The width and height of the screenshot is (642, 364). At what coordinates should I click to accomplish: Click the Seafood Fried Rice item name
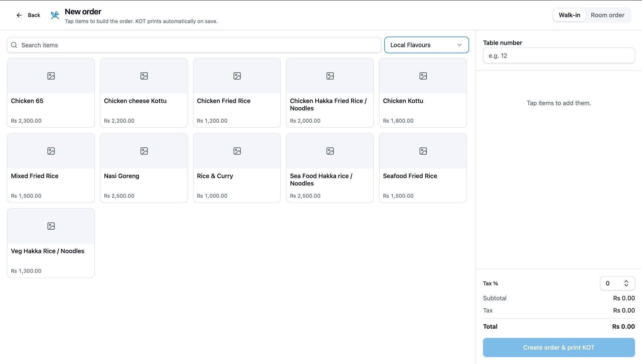(x=410, y=176)
